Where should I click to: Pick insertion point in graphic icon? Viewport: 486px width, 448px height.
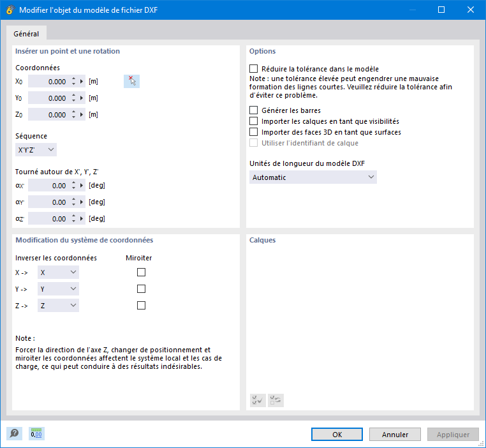tap(131, 82)
